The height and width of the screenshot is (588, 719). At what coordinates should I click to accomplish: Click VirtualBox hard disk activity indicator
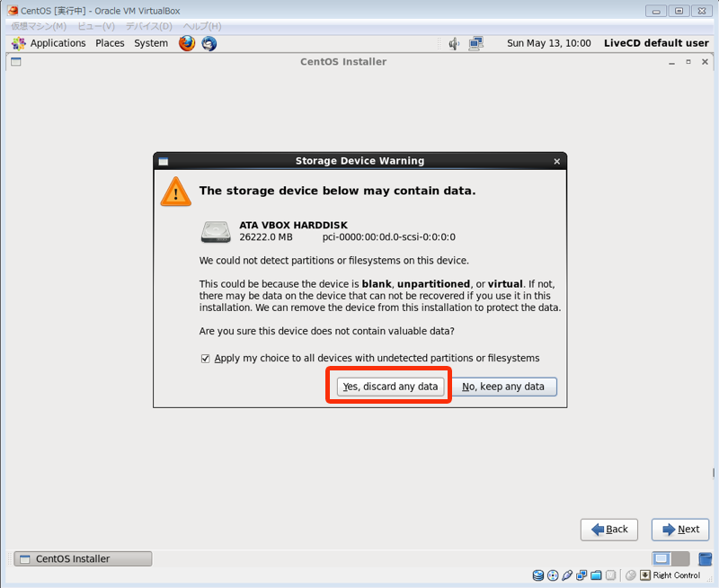[x=537, y=575]
